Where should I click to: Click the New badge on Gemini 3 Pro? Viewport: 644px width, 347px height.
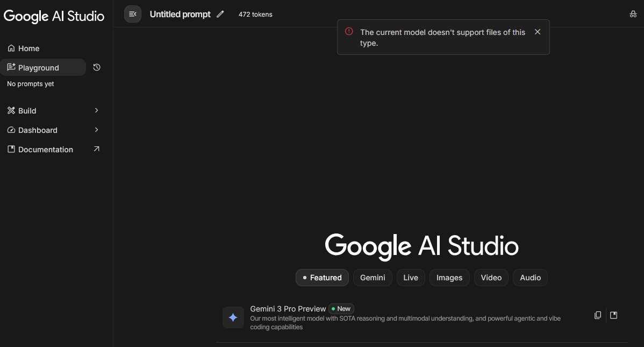(x=341, y=309)
